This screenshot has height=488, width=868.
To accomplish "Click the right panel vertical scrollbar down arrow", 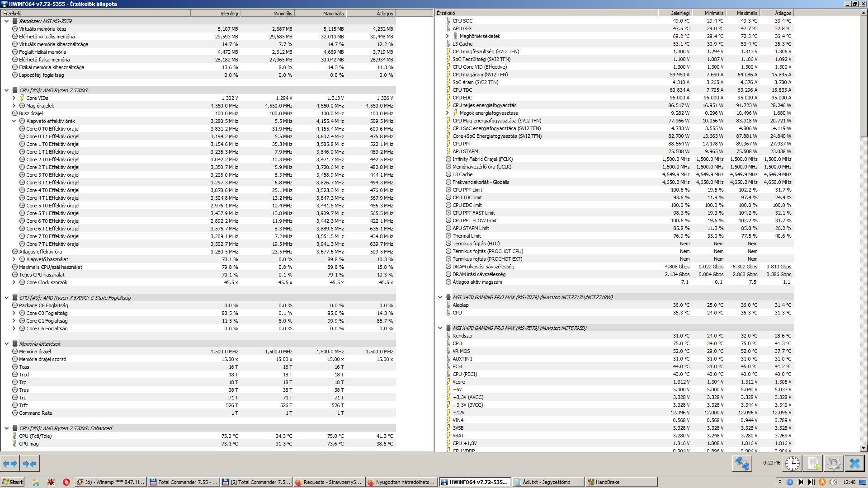I will [864, 448].
